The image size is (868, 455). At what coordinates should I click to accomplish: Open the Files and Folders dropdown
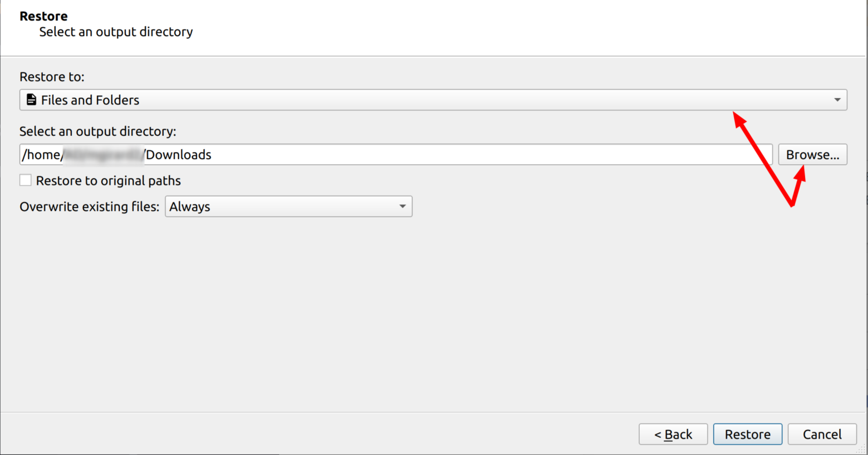click(x=433, y=100)
